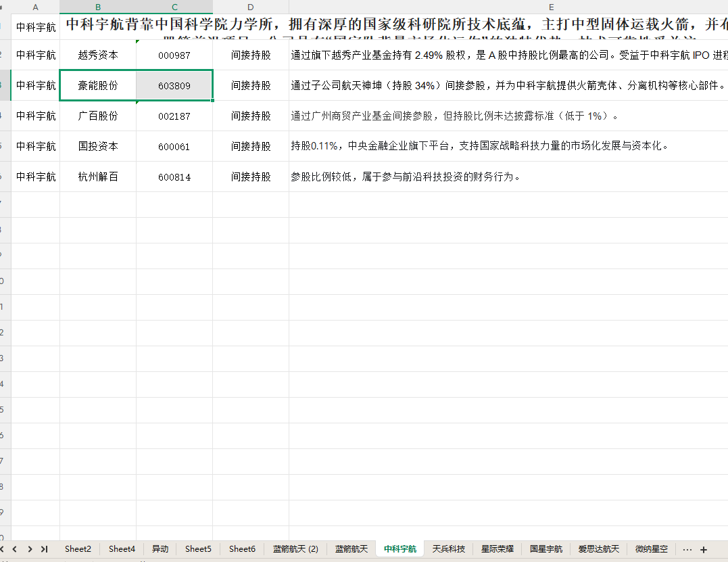Click 间接持股 cell in 国投资本 row

point(251,146)
